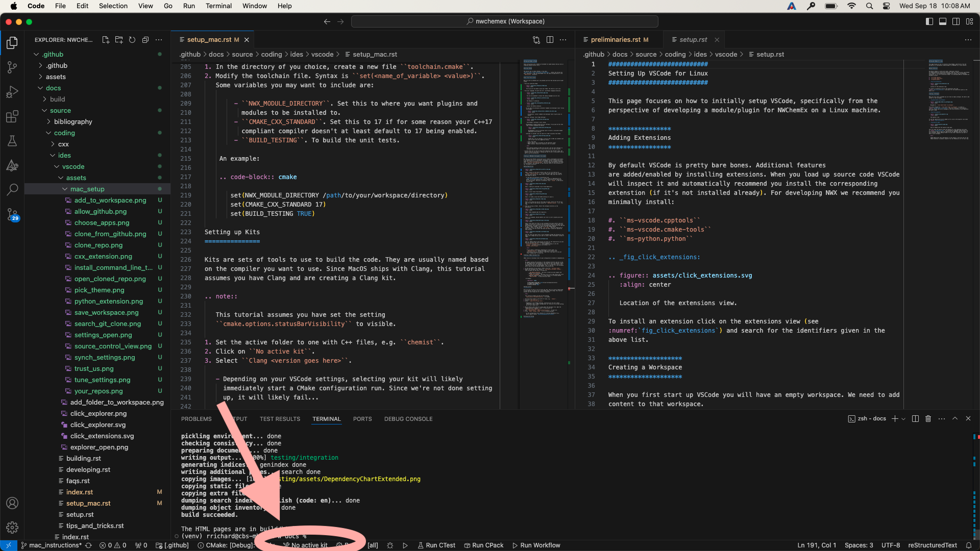
Task: Switch to the DEBUG CONSOLE panel tab
Action: pyautogui.click(x=408, y=419)
